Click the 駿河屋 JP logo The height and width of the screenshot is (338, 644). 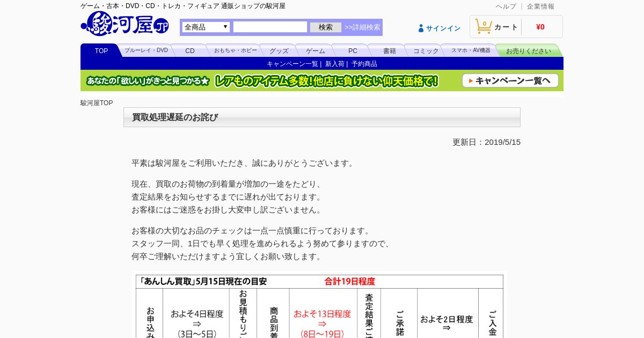click(125, 24)
